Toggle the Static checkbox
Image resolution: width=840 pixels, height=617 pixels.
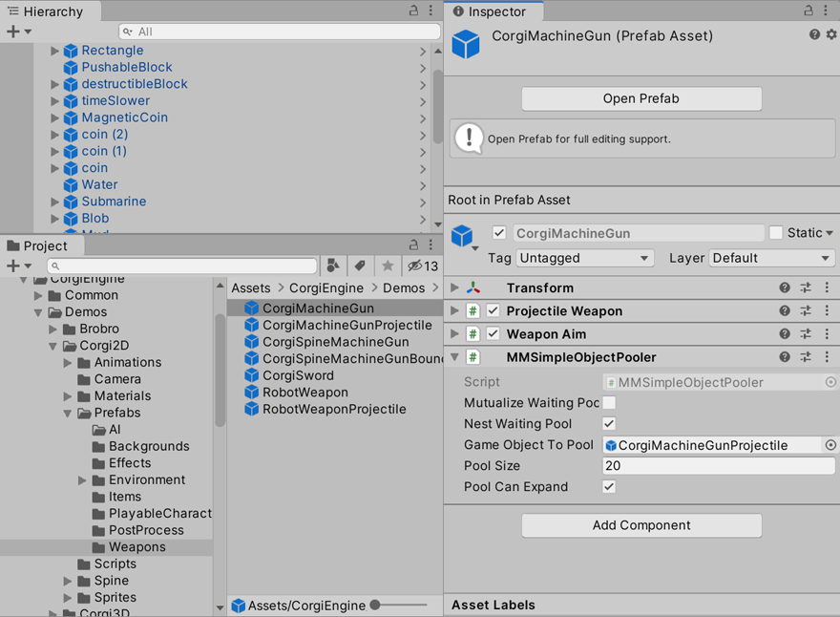[776, 233]
